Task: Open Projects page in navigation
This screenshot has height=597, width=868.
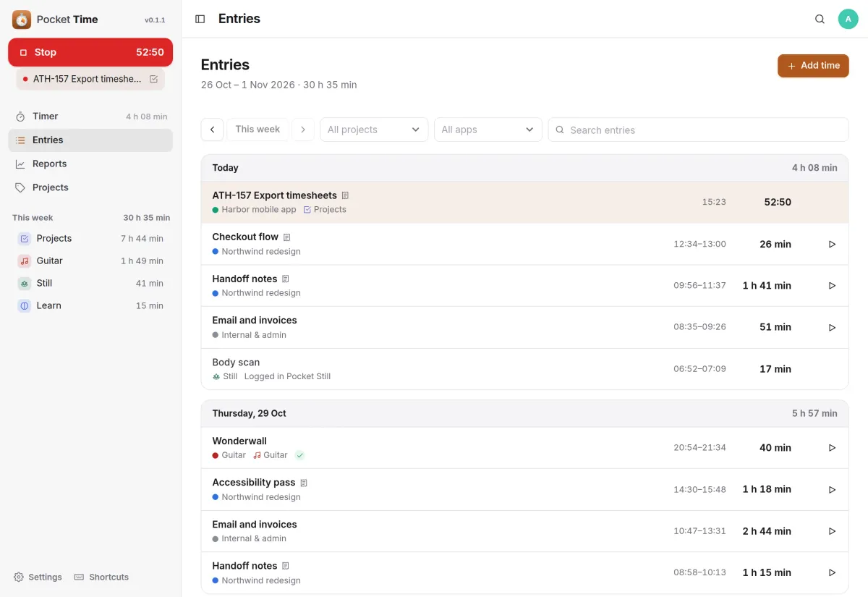Action: 90,187
